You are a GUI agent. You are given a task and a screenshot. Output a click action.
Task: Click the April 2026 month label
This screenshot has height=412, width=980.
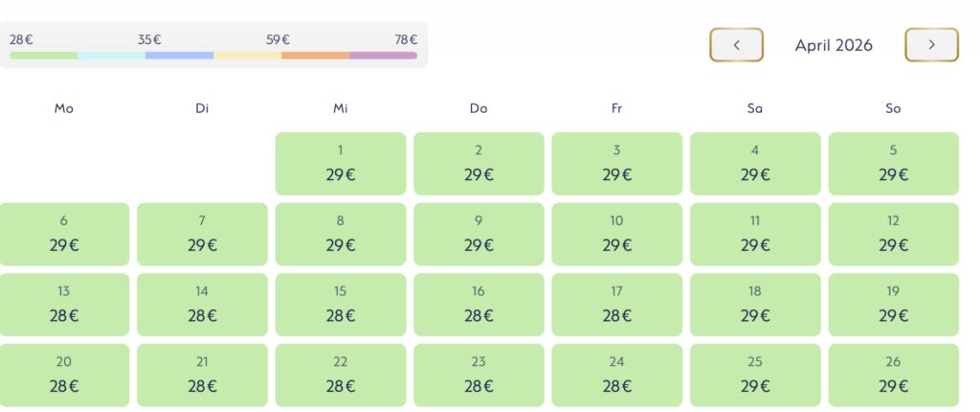pos(834,45)
